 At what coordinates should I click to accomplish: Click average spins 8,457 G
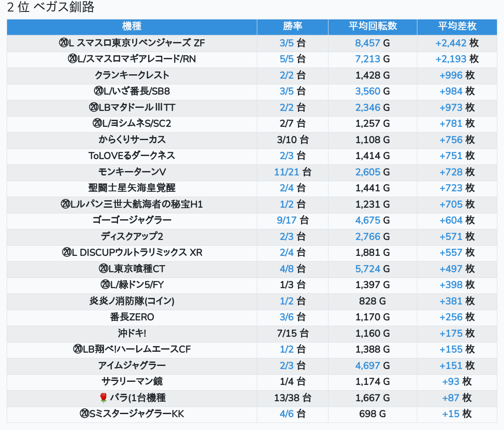coord(373,43)
